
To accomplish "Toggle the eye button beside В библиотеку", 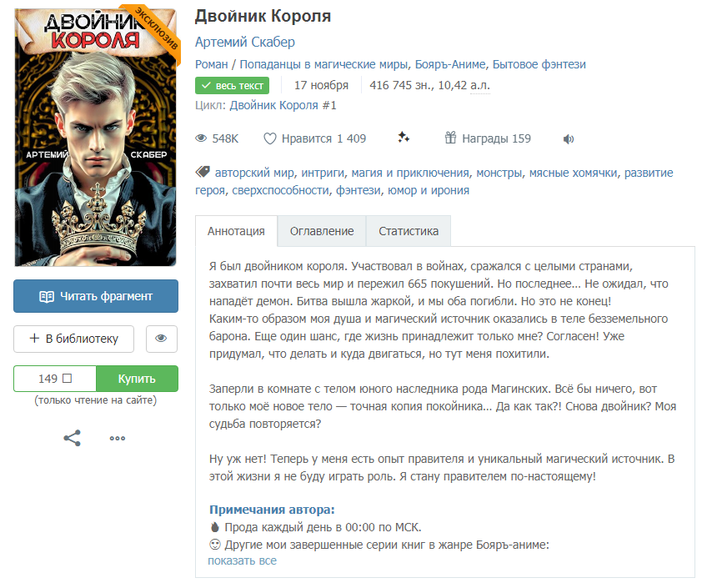I will click(162, 339).
